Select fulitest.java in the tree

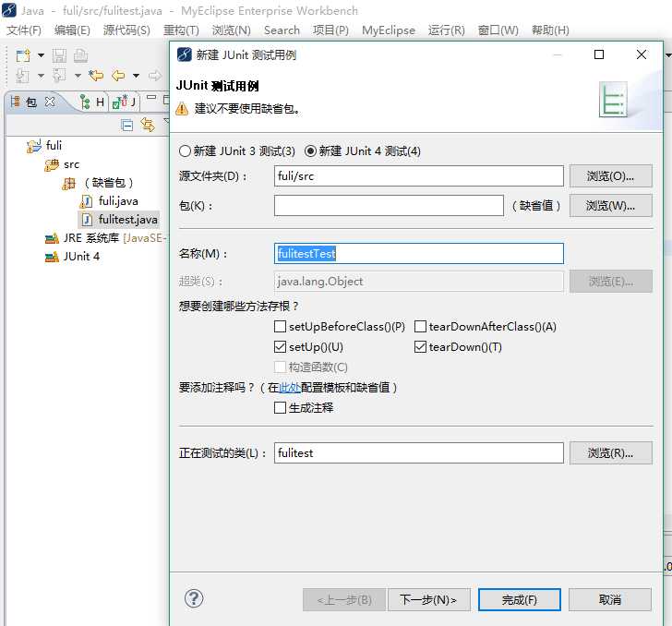[119, 220]
